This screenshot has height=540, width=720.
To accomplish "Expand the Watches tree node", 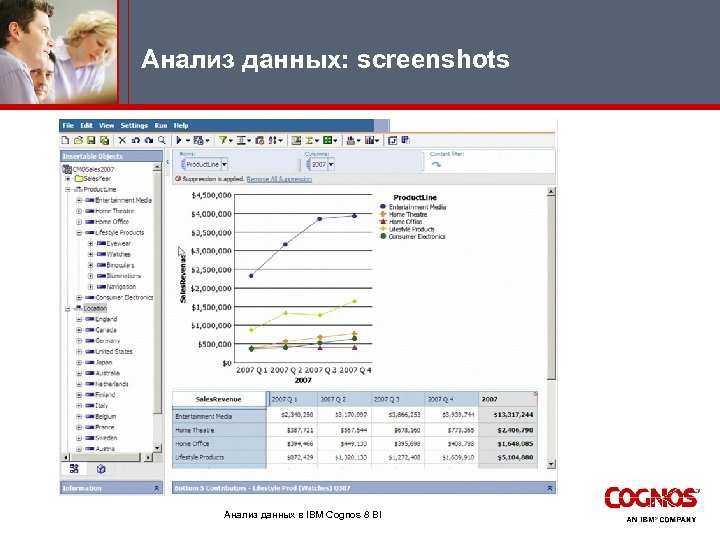I will 90,254.
